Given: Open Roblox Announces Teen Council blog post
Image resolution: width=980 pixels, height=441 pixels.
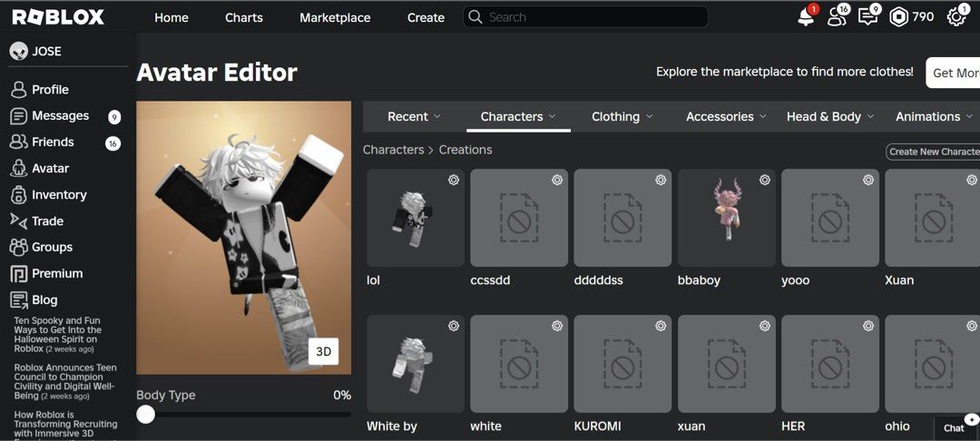Looking at the screenshot, I should click(x=65, y=382).
